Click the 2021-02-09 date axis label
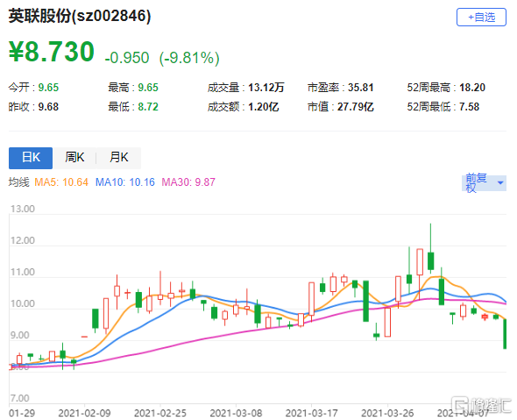Image resolution: width=517 pixels, height=420 pixels. (84, 413)
